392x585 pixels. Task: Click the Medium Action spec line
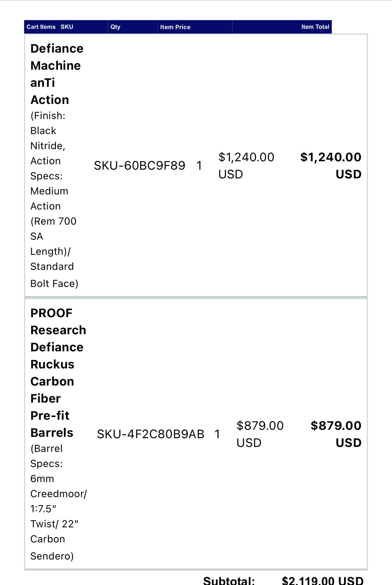[x=49, y=198]
